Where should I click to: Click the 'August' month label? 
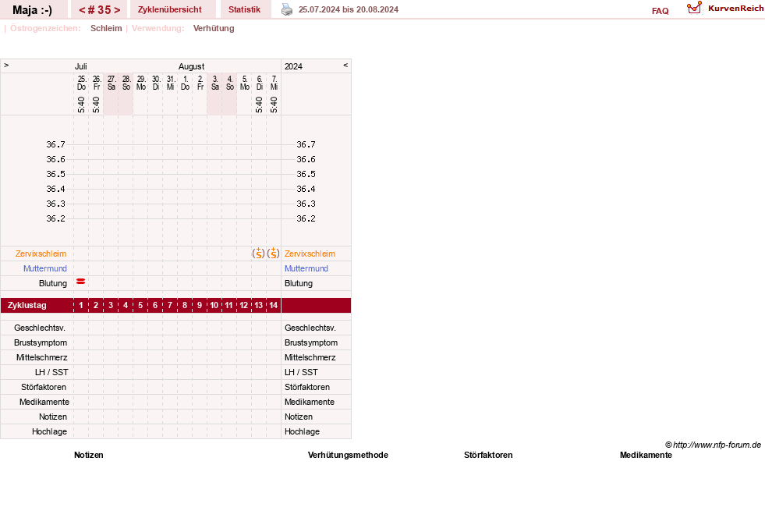pos(191,66)
